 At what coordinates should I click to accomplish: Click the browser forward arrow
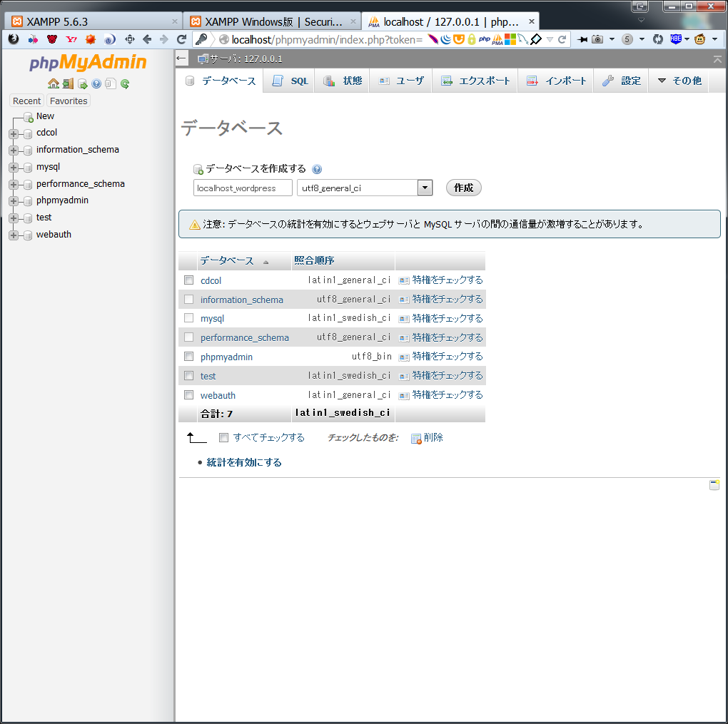(x=164, y=39)
